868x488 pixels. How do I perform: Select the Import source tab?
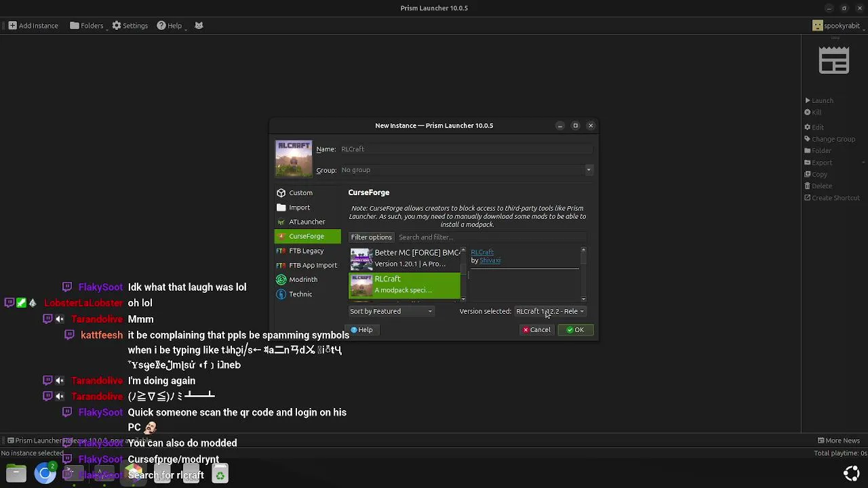(x=307, y=207)
